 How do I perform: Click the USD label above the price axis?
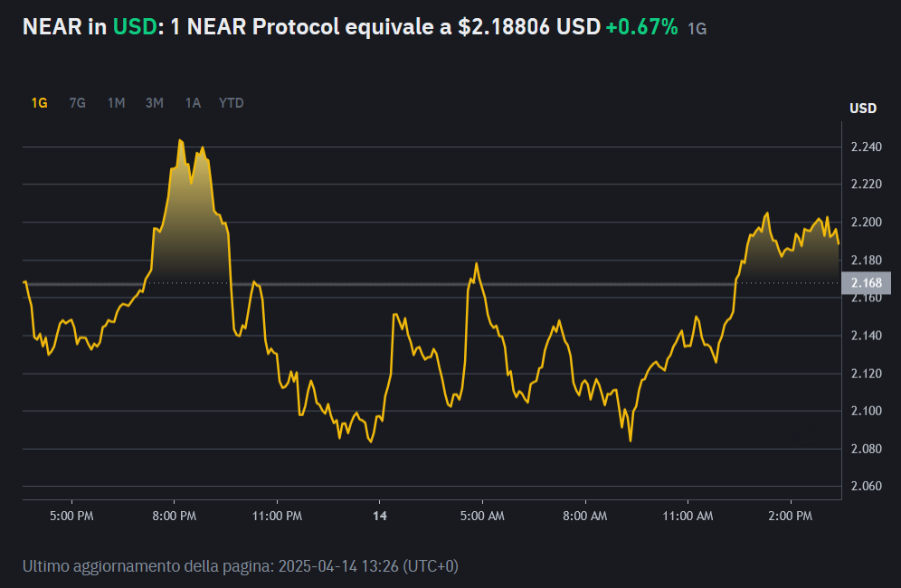[863, 109]
